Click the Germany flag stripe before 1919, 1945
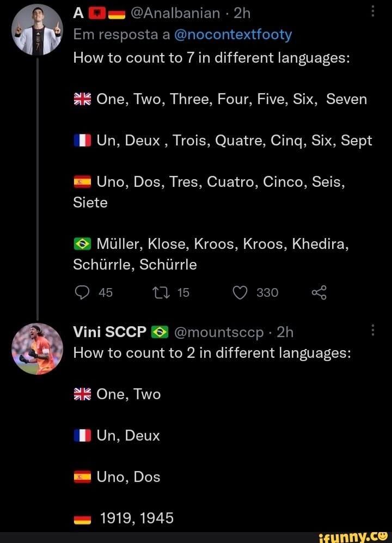 coord(82,518)
